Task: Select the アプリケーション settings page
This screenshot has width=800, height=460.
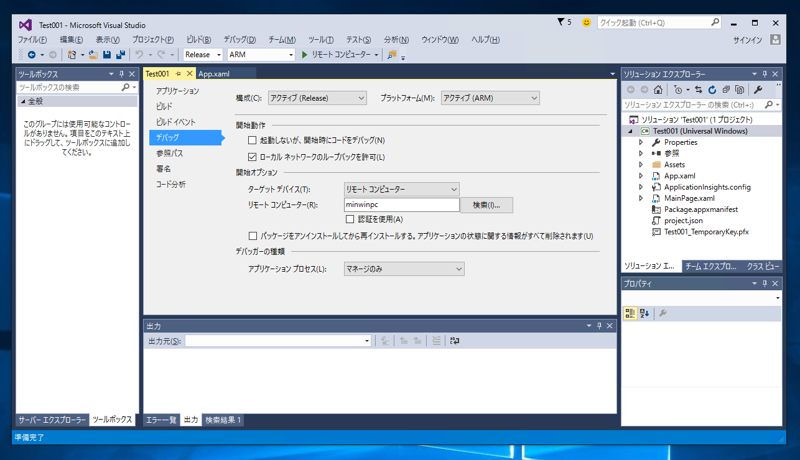Action: [x=178, y=91]
